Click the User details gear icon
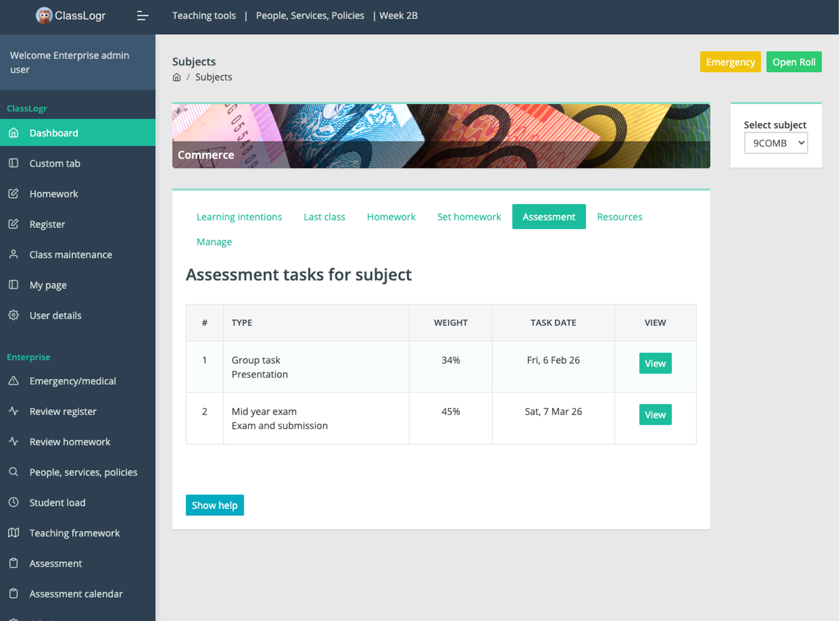The height and width of the screenshot is (621, 840). (x=14, y=315)
